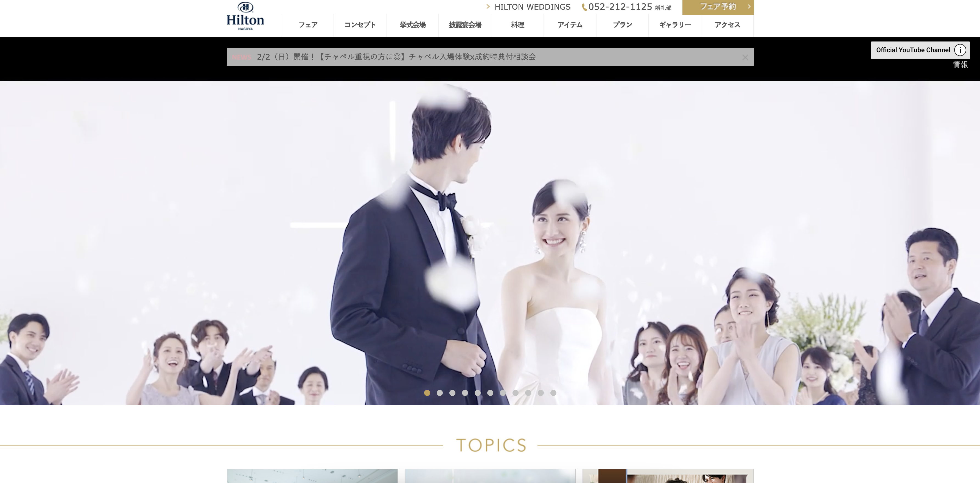Select the second slideshow dot
The height and width of the screenshot is (483, 980).
439,393
